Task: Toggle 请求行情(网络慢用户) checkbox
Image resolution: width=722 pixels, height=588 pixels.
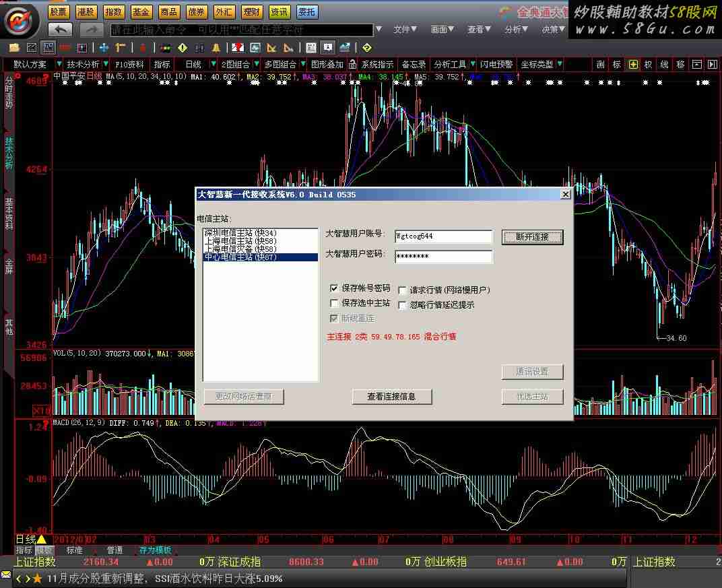Action: point(402,290)
